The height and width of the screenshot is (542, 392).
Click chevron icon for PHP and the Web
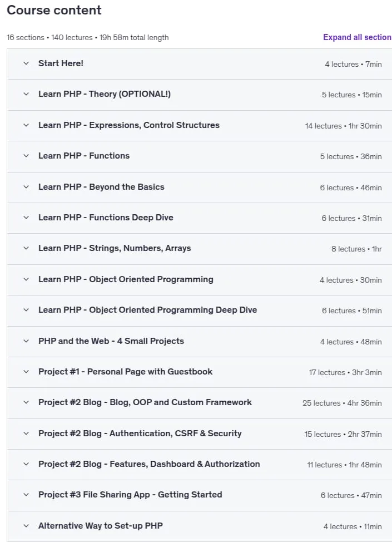point(26,341)
